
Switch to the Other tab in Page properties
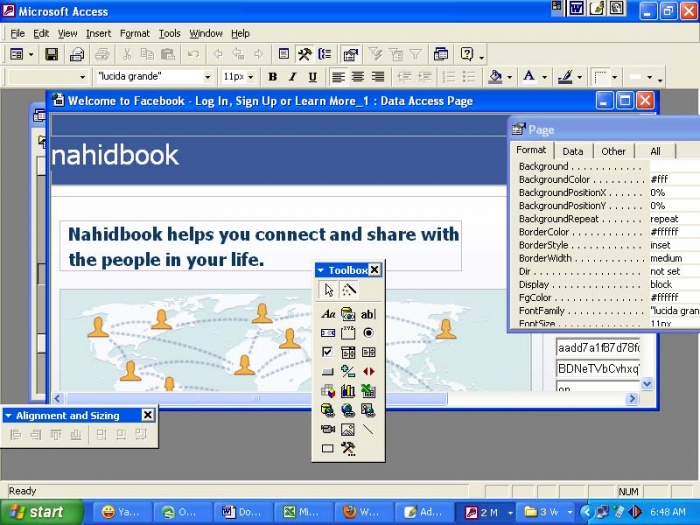click(x=613, y=151)
